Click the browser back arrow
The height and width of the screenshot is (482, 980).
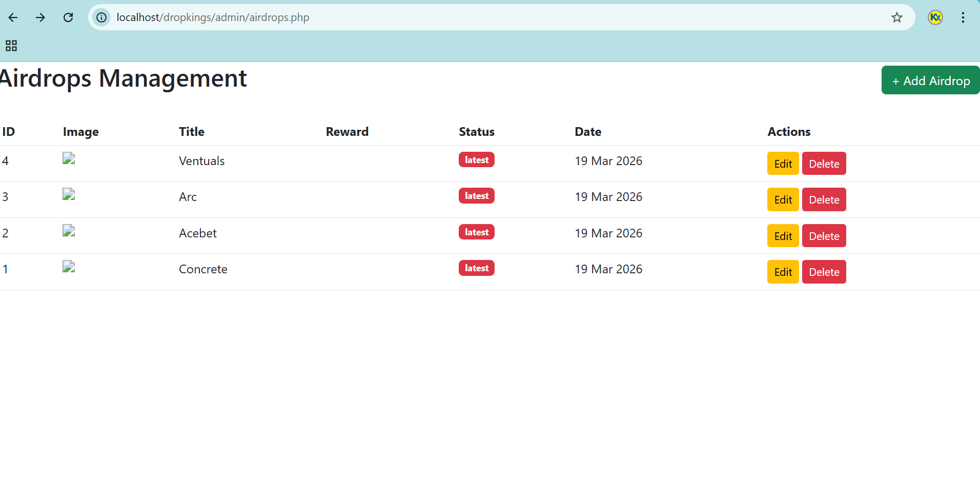13,17
